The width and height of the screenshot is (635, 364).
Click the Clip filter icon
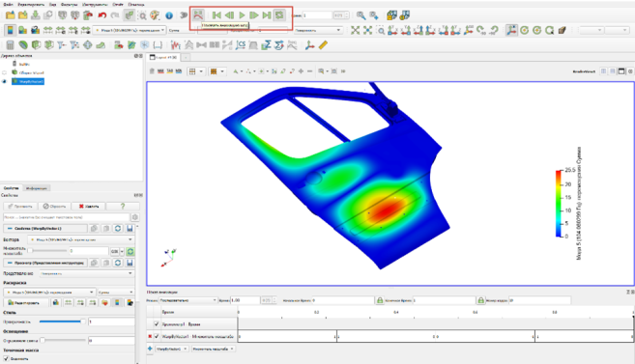coord(36,45)
